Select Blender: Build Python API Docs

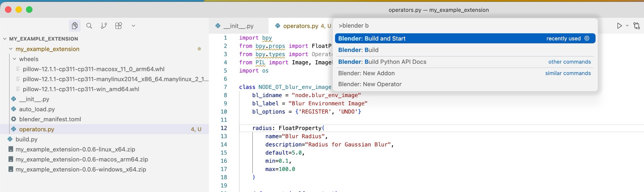[465, 62]
